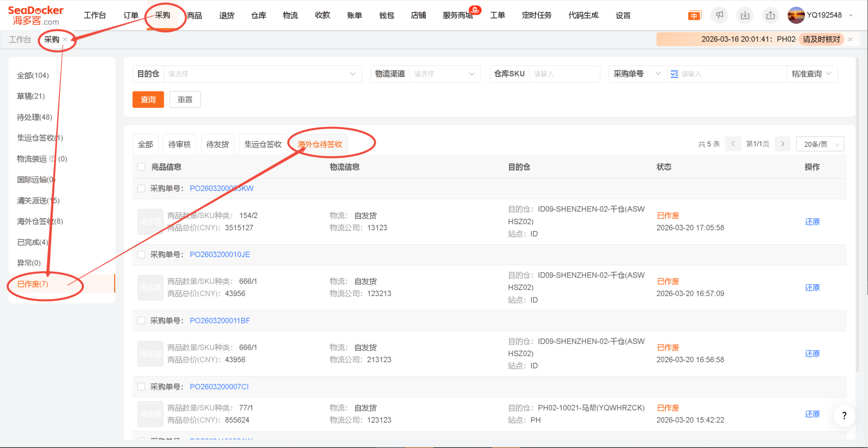This screenshot has height=448, width=868.
Task: Click the language switch icon (中)
Action: click(694, 16)
